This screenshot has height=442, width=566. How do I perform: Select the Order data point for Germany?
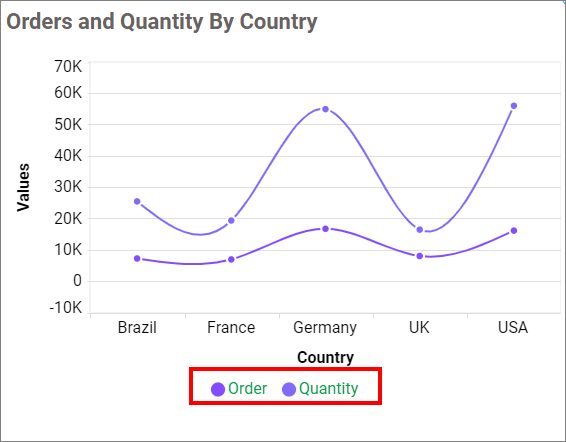[x=325, y=229]
